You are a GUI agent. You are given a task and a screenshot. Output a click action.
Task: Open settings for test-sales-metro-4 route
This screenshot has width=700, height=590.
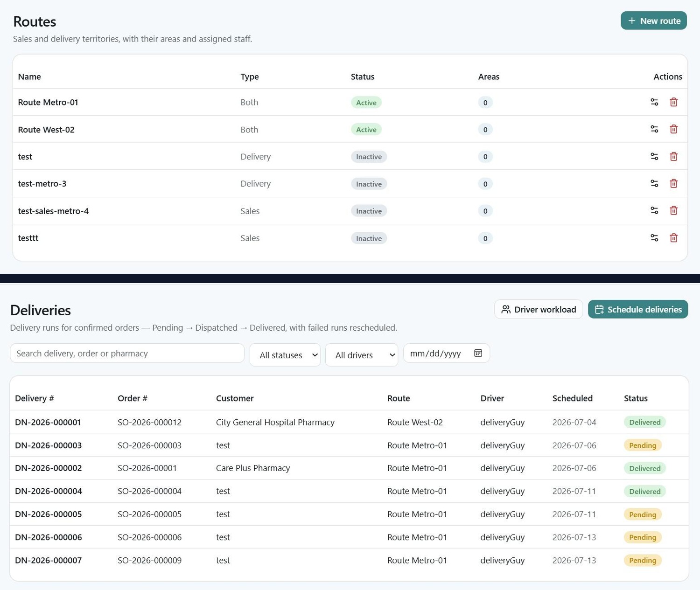click(654, 211)
